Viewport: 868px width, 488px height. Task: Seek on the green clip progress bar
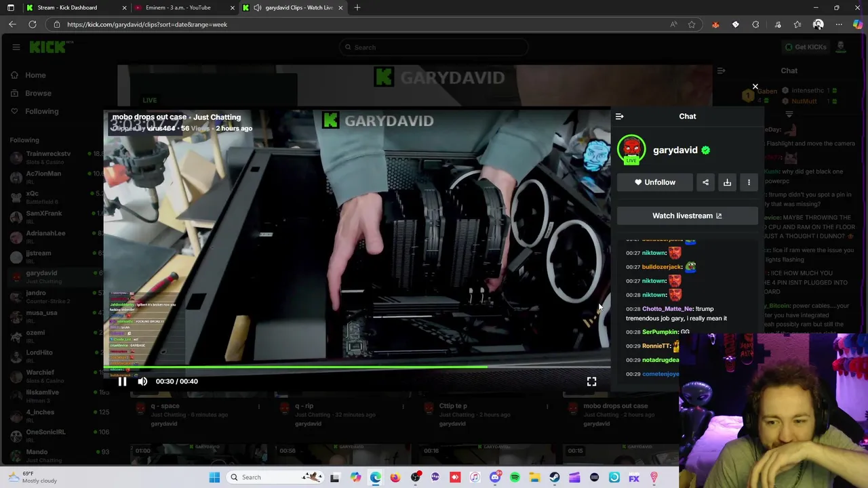point(357,367)
